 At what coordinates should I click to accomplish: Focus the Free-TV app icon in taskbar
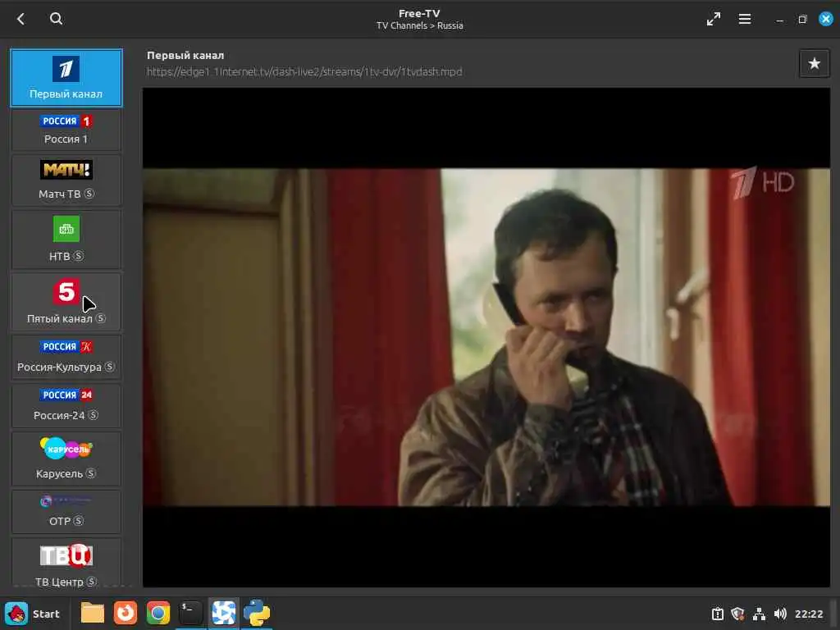[223, 614]
